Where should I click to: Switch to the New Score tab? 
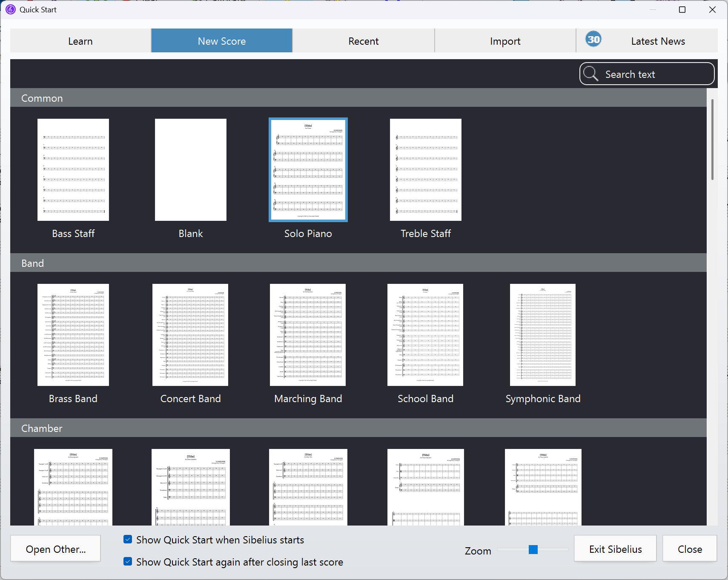[222, 41]
